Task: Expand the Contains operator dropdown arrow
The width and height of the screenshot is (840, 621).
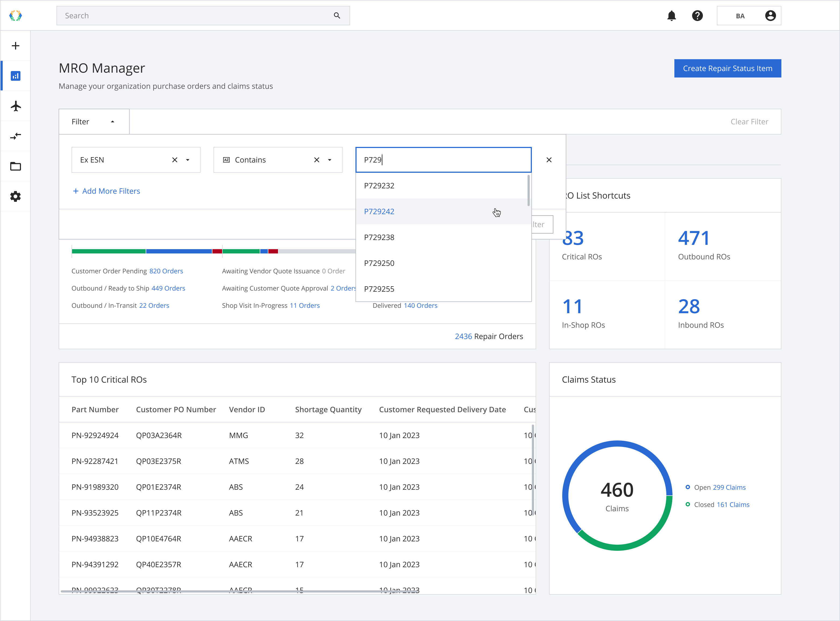Action: point(330,160)
